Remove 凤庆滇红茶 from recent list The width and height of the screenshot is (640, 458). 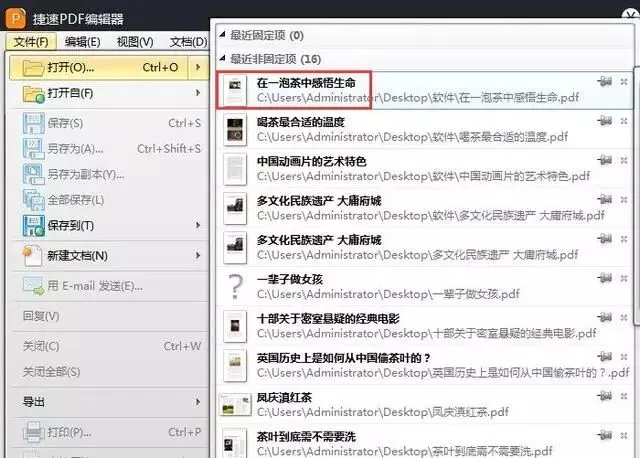point(624,396)
